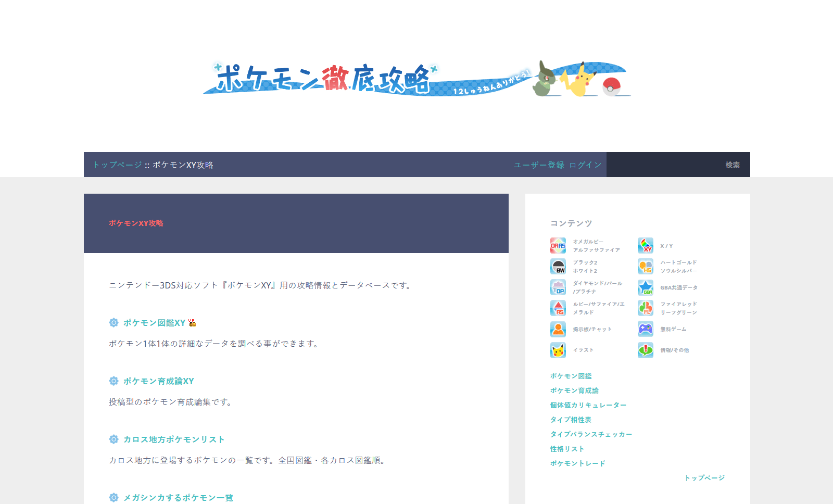
Task: Open タイプ相性表 link
Action: coord(571,420)
